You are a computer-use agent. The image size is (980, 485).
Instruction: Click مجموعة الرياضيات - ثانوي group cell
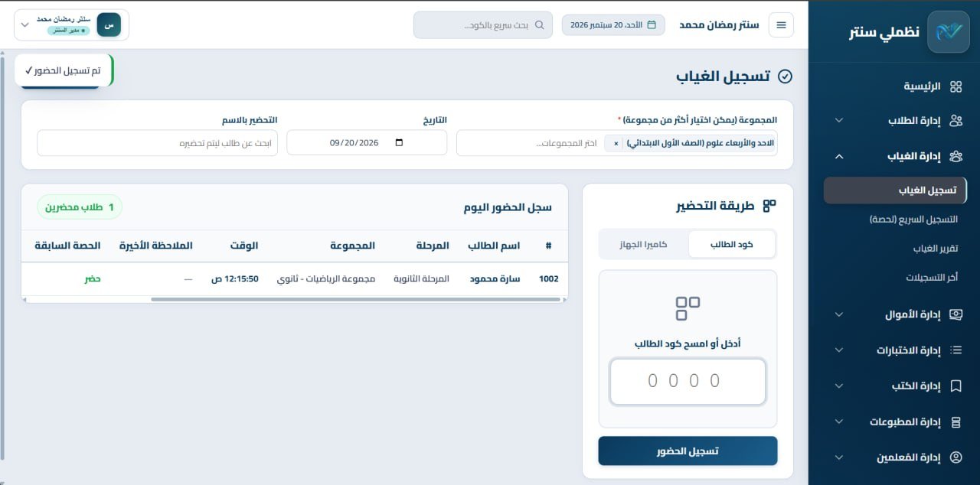pos(326,279)
